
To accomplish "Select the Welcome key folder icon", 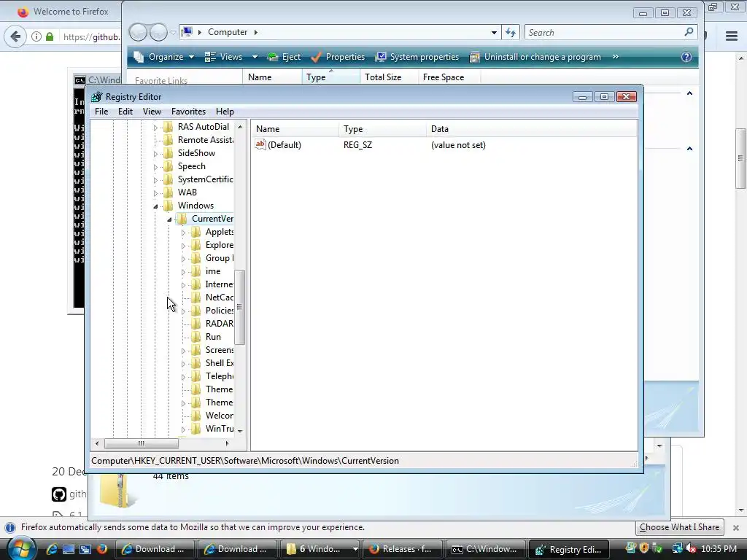I will click(196, 415).
